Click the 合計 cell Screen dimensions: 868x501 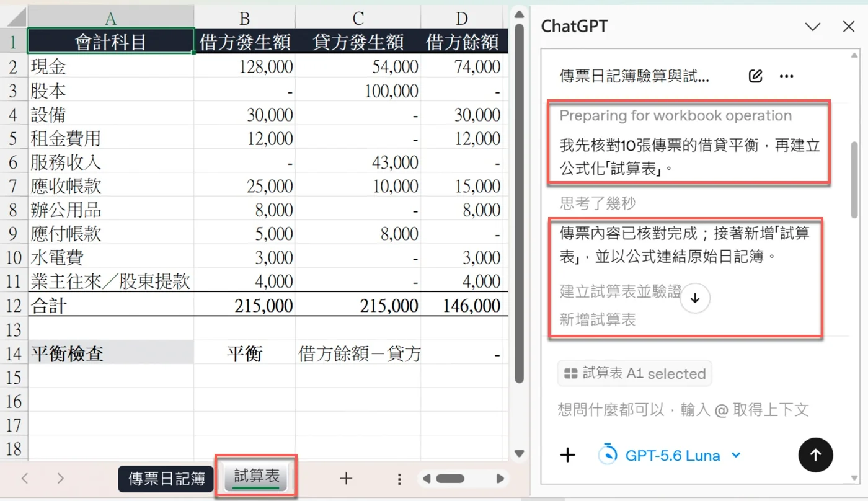(x=111, y=305)
